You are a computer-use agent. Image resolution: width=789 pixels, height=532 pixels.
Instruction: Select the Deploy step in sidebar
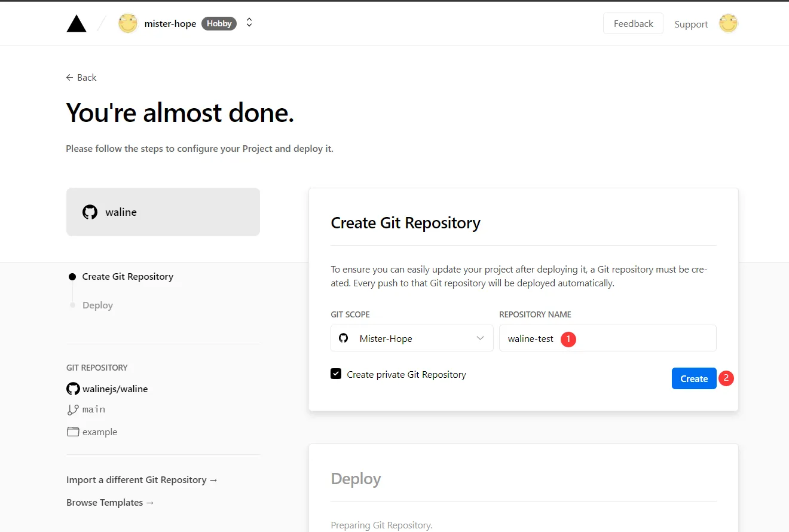tap(97, 305)
